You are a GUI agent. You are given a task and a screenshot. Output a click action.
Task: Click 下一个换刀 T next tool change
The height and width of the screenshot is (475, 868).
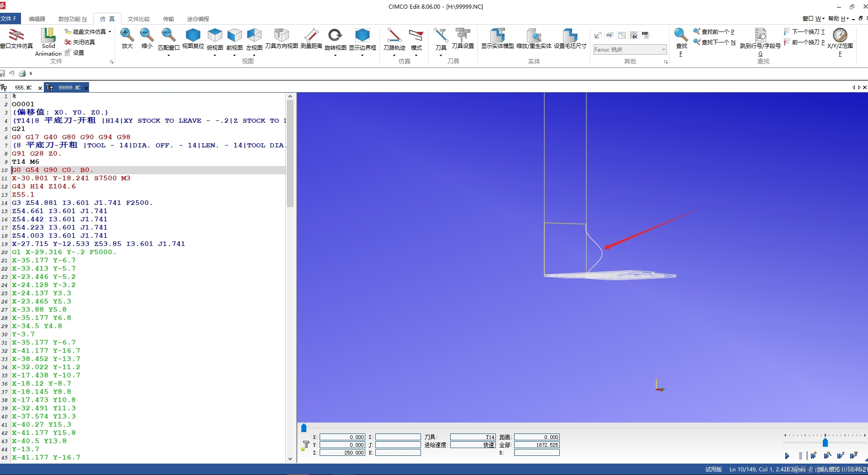(x=804, y=31)
